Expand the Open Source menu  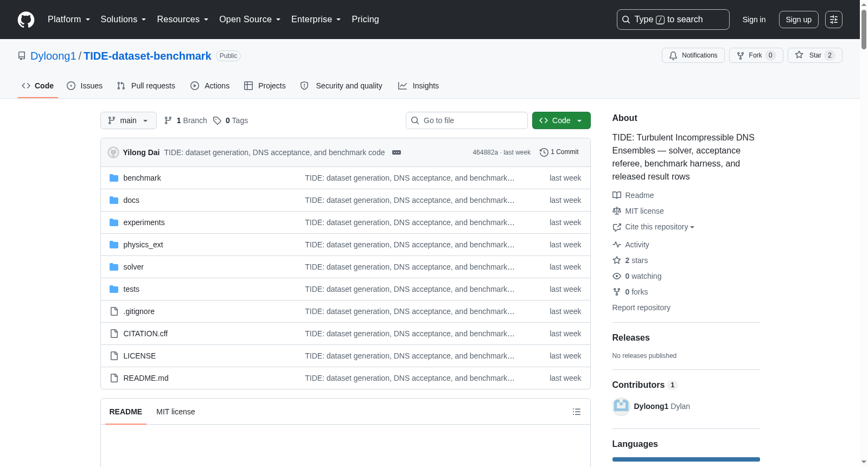pos(250,20)
